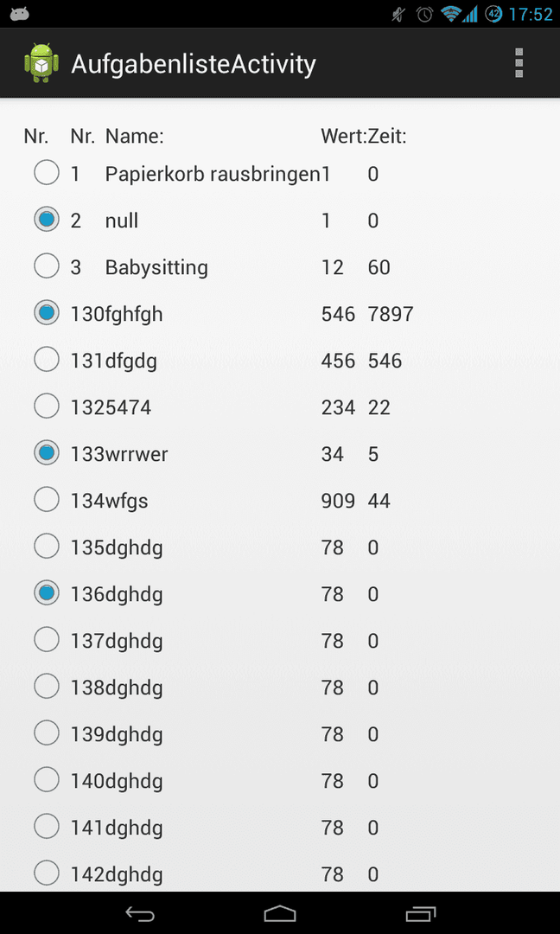Toggle the radio button for 133wrrwer
The width and height of the screenshot is (560, 934).
[x=47, y=453]
